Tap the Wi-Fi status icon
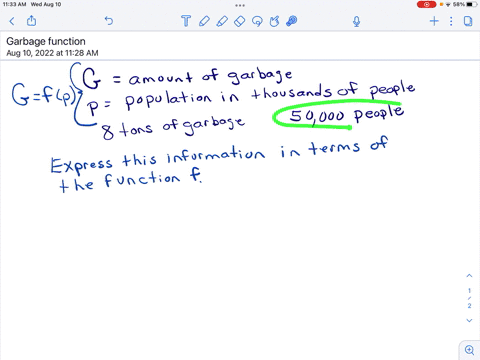Viewport: 480px width, 360px height. 448,4
